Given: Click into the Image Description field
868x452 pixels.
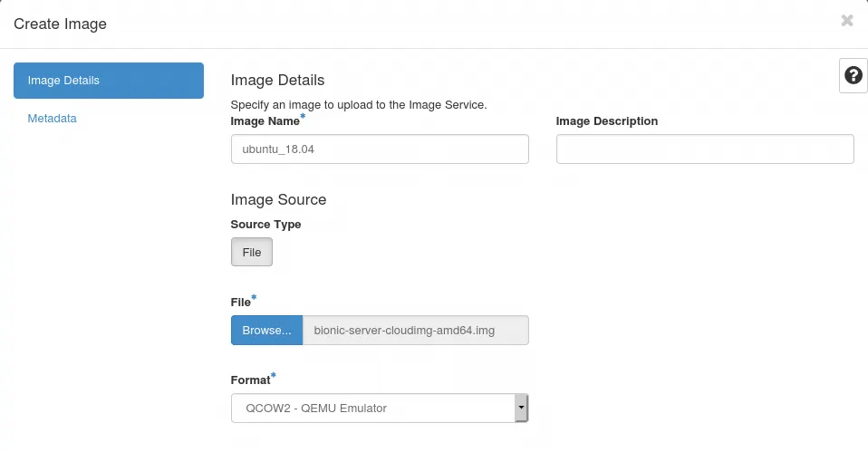Looking at the screenshot, I should (705, 149).
